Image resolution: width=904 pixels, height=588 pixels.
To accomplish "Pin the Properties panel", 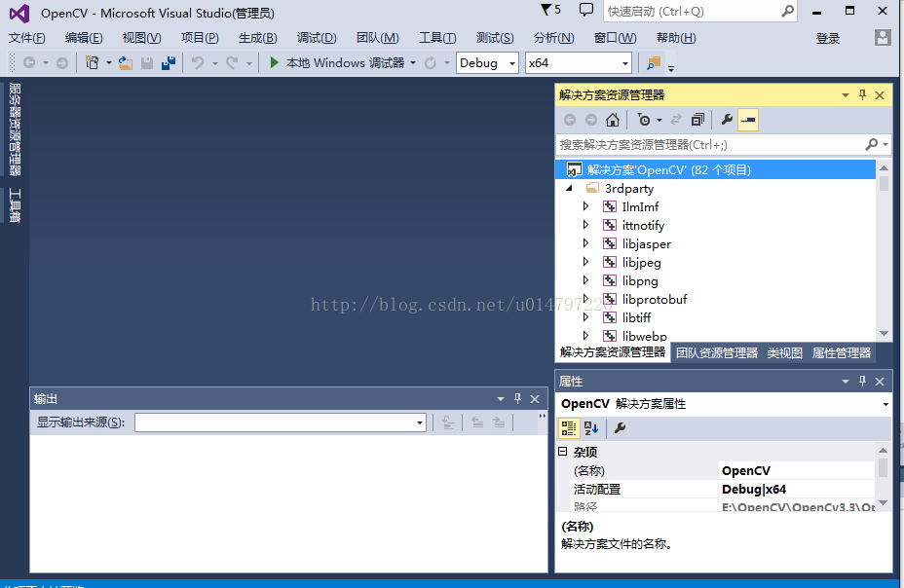I will (x=862, y=381).
